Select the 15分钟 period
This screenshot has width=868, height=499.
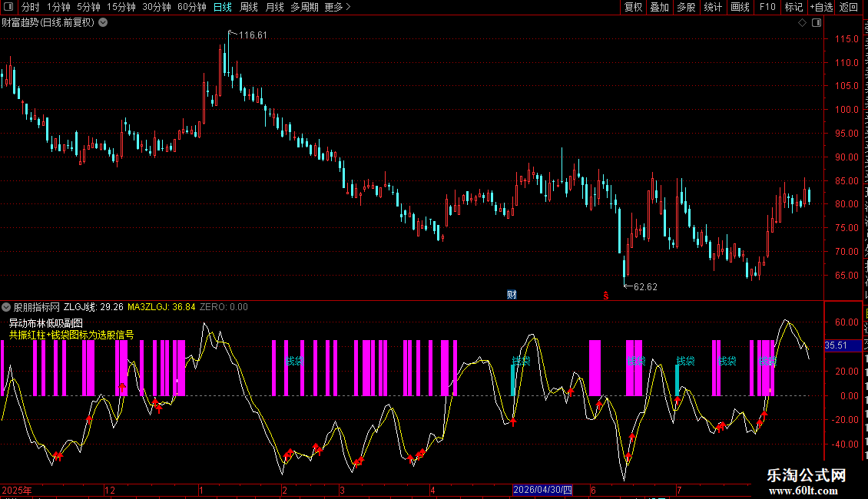(x=121, y=7)
